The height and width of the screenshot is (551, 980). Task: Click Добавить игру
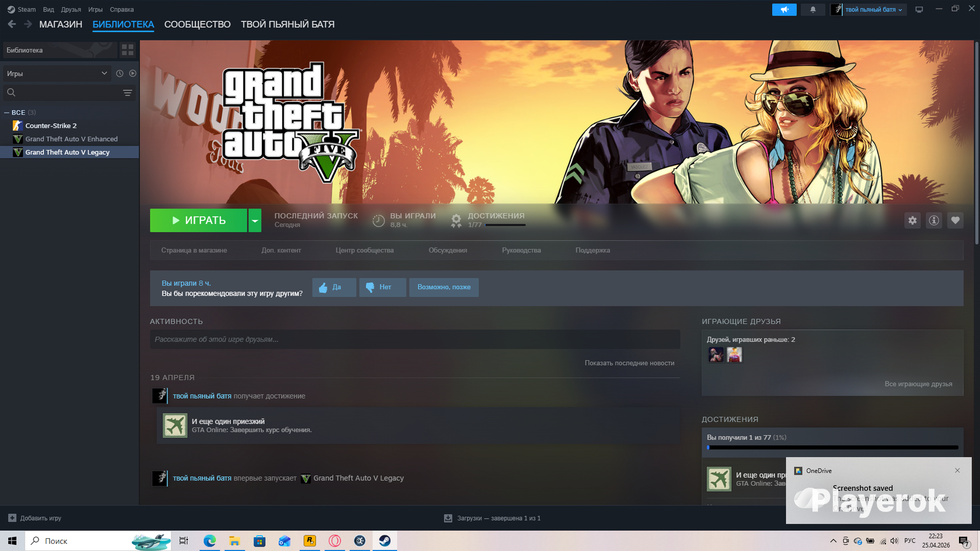(35, 518)
